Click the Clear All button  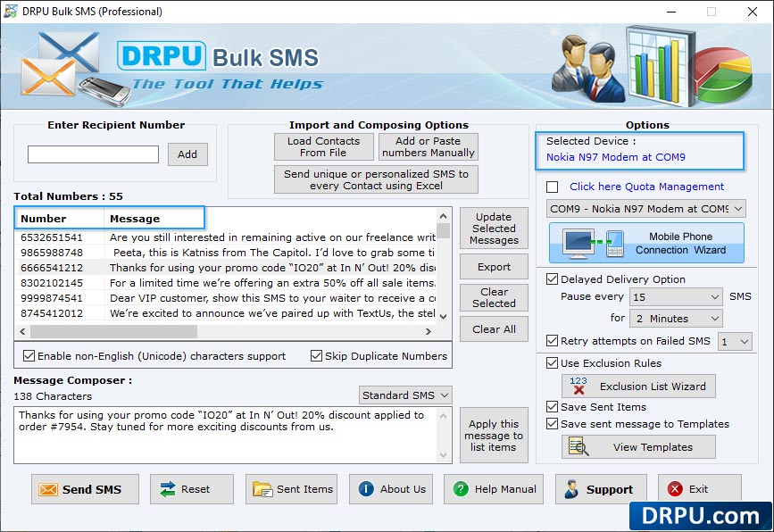click(494, 329)
